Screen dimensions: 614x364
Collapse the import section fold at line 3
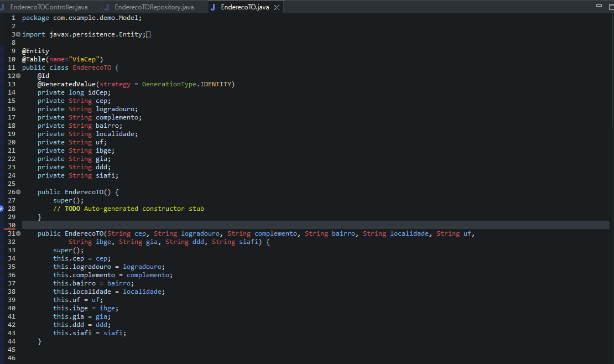point(18,34)
